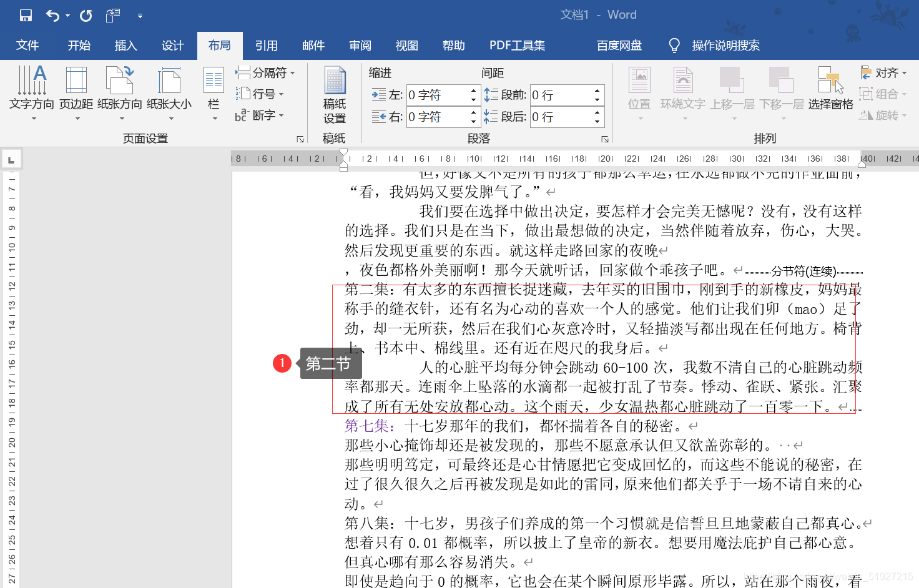
Task: Switch to the 百度网盘 tab
Action: (x=619, y=46)
